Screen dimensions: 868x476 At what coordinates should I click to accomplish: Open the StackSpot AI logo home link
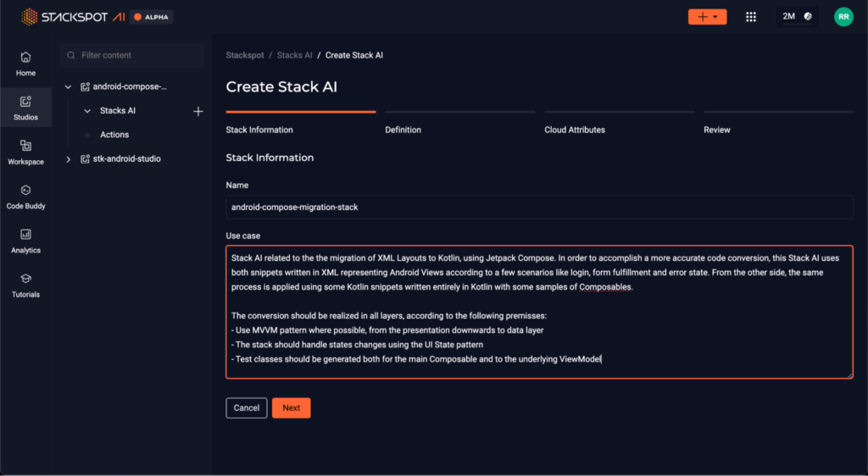click(73, 17)
